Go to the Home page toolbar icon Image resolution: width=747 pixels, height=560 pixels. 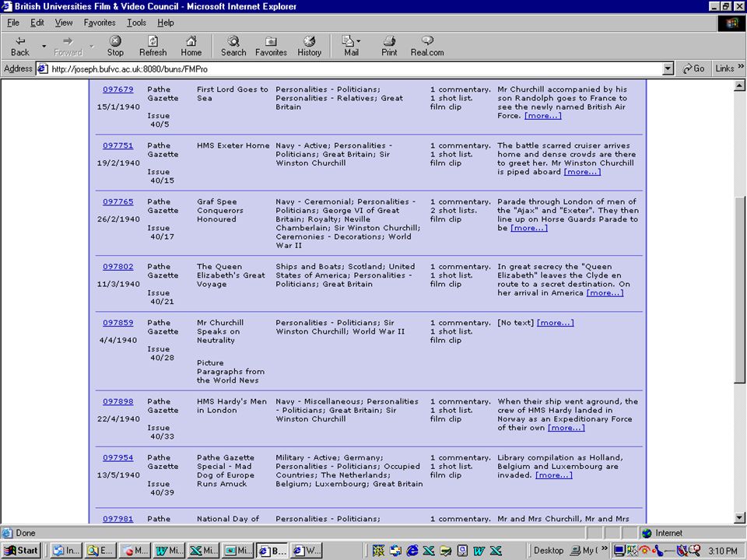click(191, 46)
